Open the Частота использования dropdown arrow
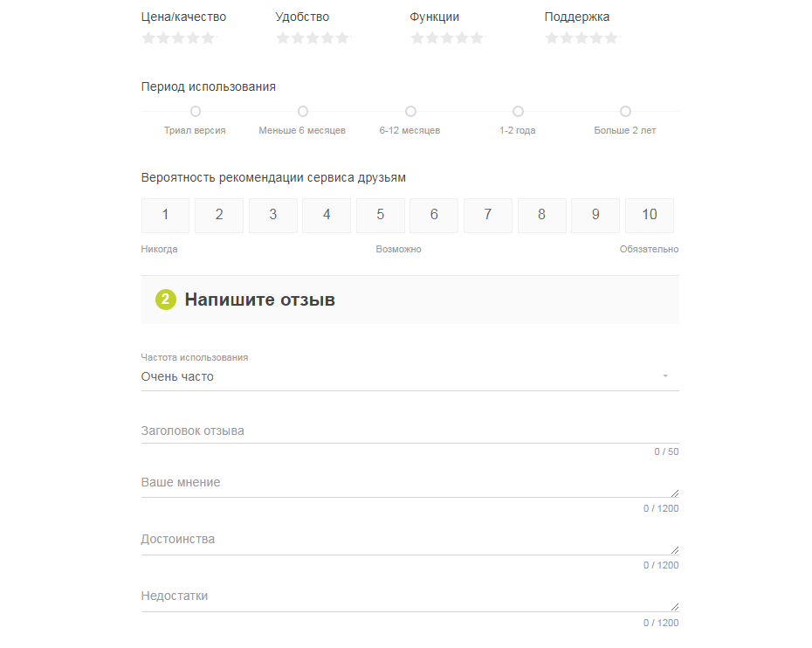The height and width of the screenshot is (648, 812). [665, 376]
